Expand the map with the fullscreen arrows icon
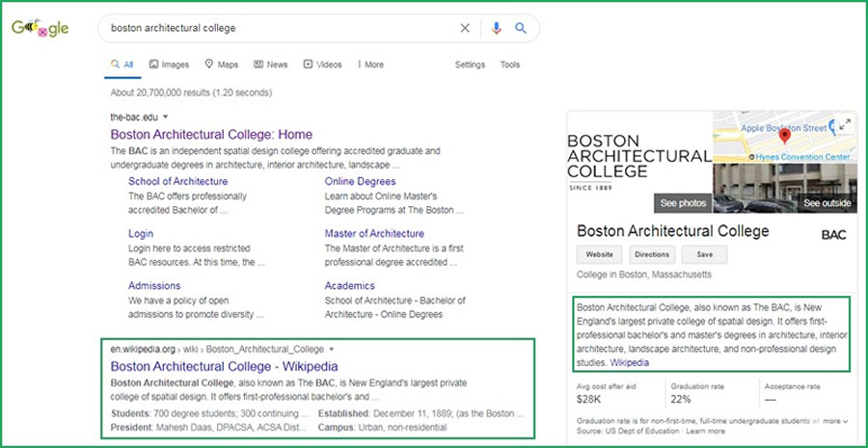The width and height of the screenshot is (868, 448). tap(845, 124)
